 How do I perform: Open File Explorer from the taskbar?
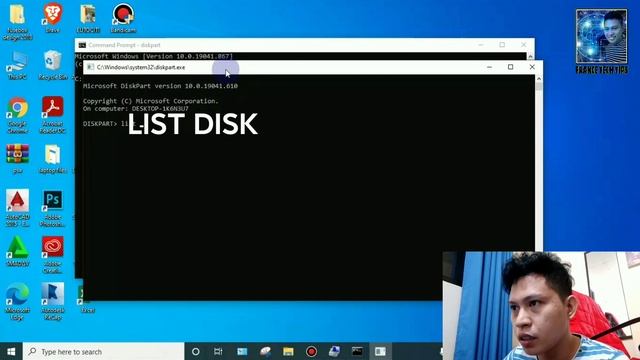click(x=288, y=351)
